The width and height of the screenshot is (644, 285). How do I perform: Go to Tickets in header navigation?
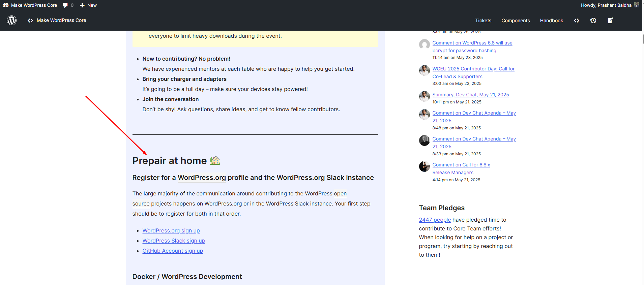point(483,21)
